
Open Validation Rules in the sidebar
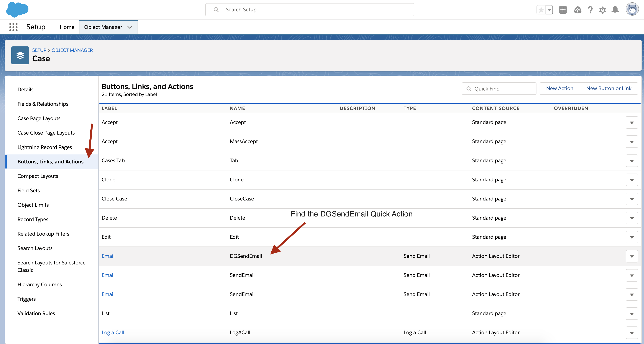[36, 313]
